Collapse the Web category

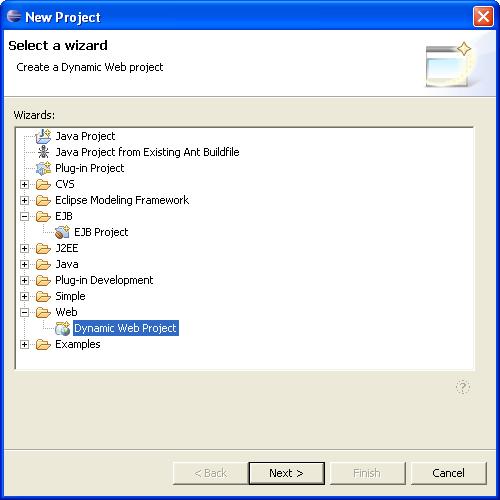(x=24, y=312)
